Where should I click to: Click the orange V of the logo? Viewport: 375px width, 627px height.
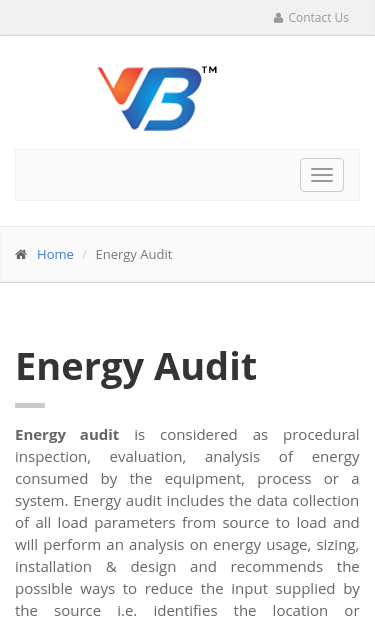(120, 86)
